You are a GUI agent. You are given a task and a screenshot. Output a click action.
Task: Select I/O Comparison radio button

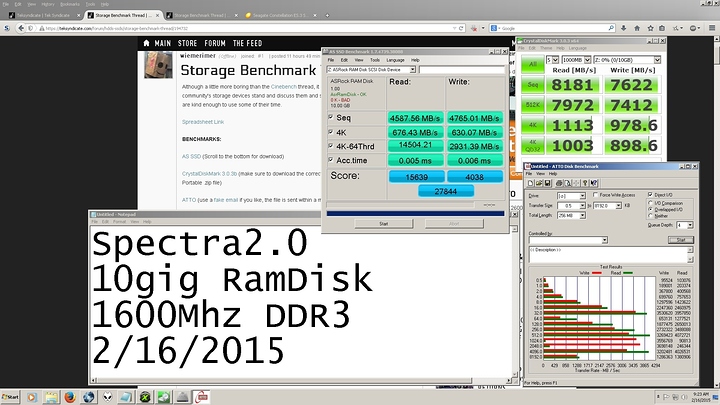pyautogui.click(x=650, y=202)
